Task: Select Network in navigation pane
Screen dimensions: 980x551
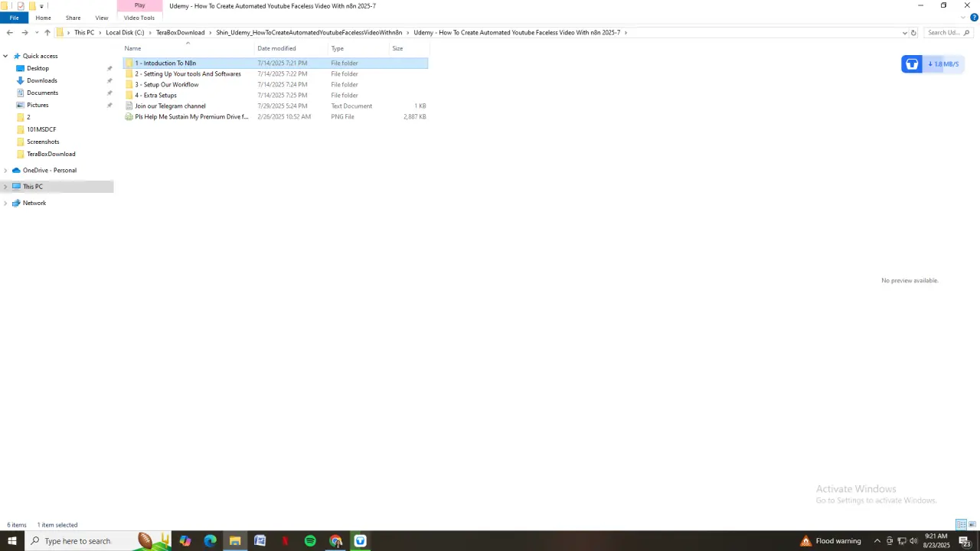Action: [34, 203]
